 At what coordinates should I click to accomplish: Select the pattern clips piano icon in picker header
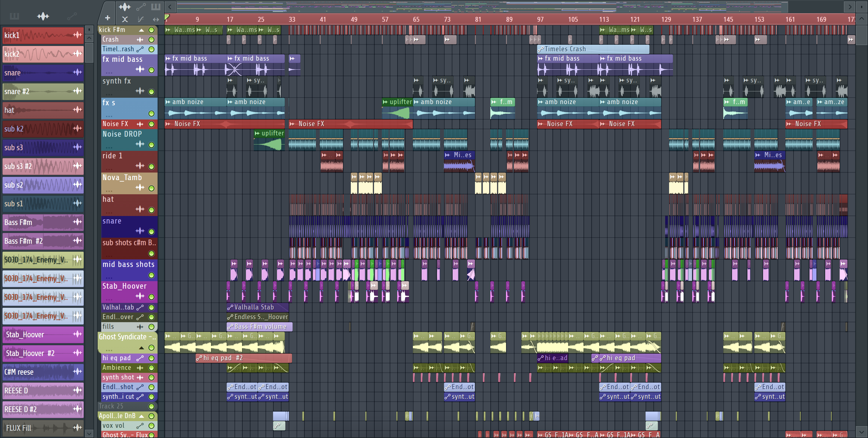pos(14,16)
